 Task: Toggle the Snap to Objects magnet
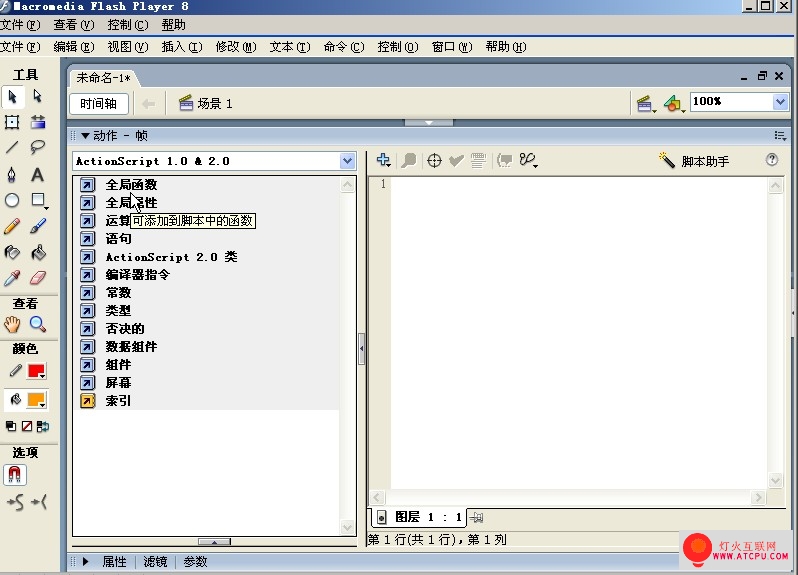click(15, 475)
